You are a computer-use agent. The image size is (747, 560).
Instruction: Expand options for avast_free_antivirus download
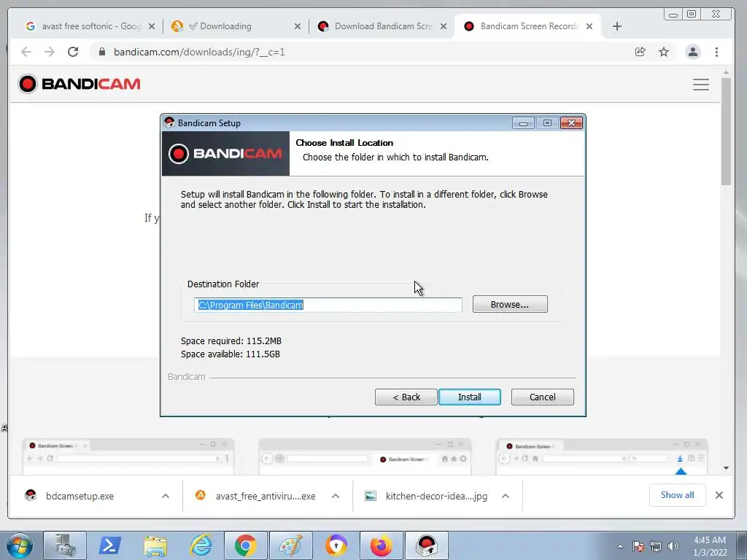point(336,496)
